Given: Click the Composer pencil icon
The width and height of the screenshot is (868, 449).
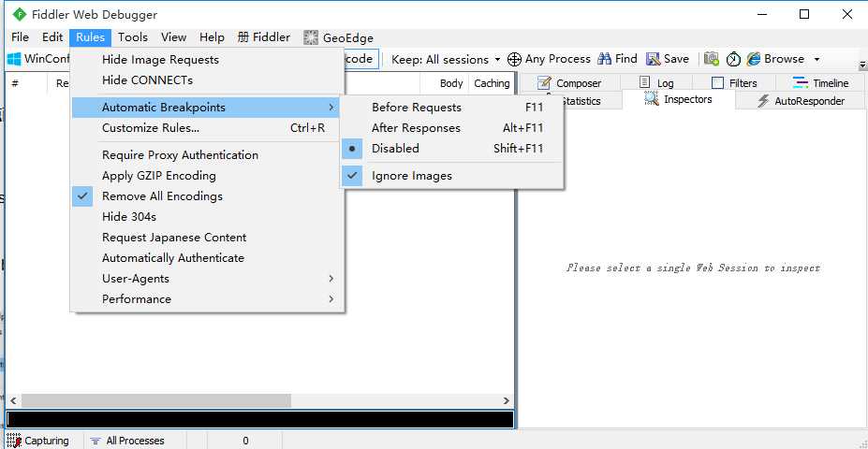Looking at the screenshot, I should pyautogui.click(x=544, y=83).
